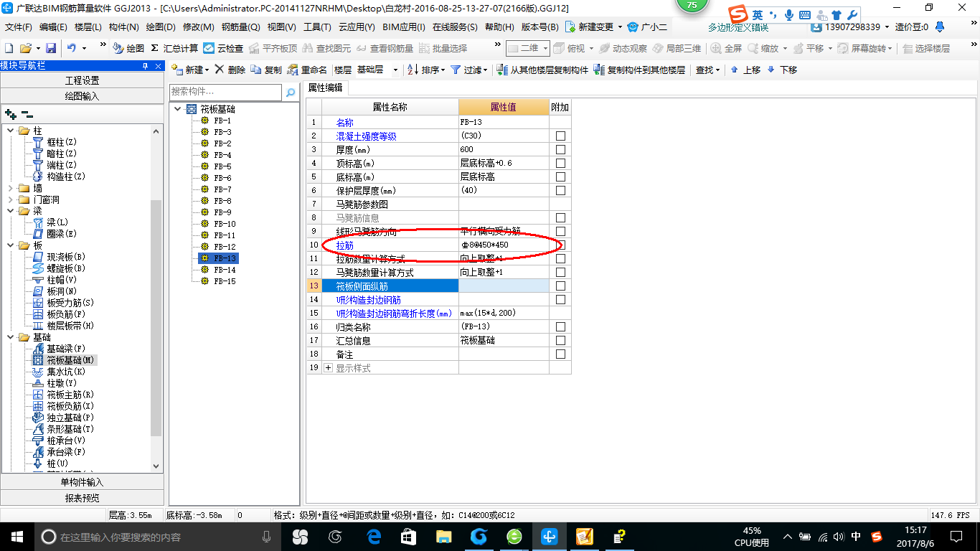
Task: Open the BIM应用(I) menu
Action: pos(404,27)
